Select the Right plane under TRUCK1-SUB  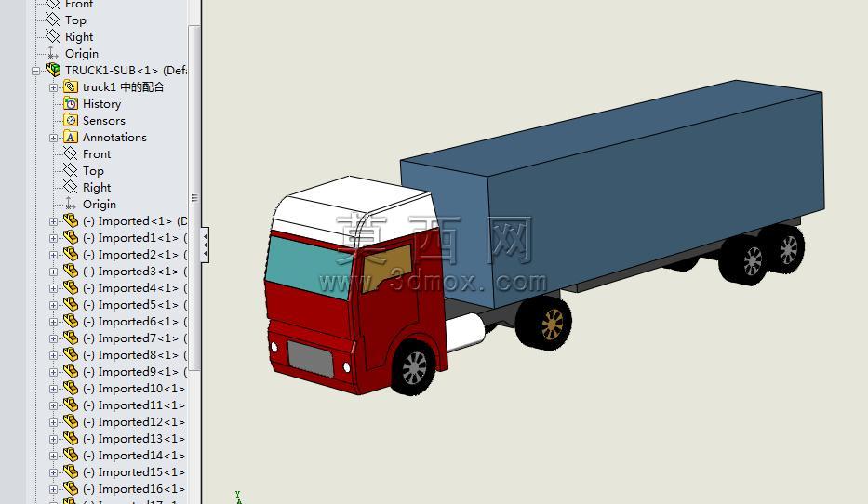tap(97, 187)
